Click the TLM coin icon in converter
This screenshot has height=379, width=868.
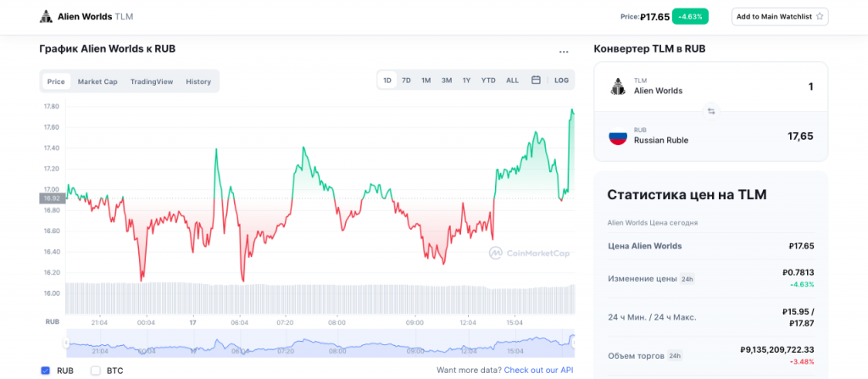[618, 86]
